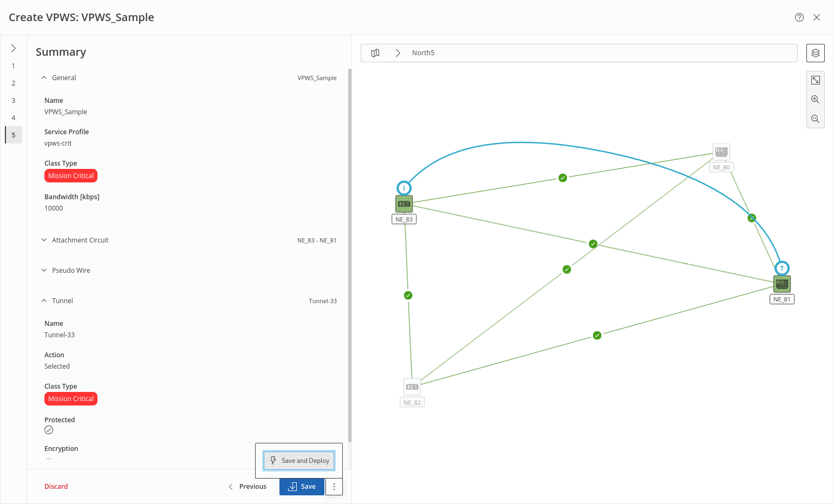The width and height of the screenshot is (834, 504).
Task: Zoom out on the topology map
Action: coord(815,119)
